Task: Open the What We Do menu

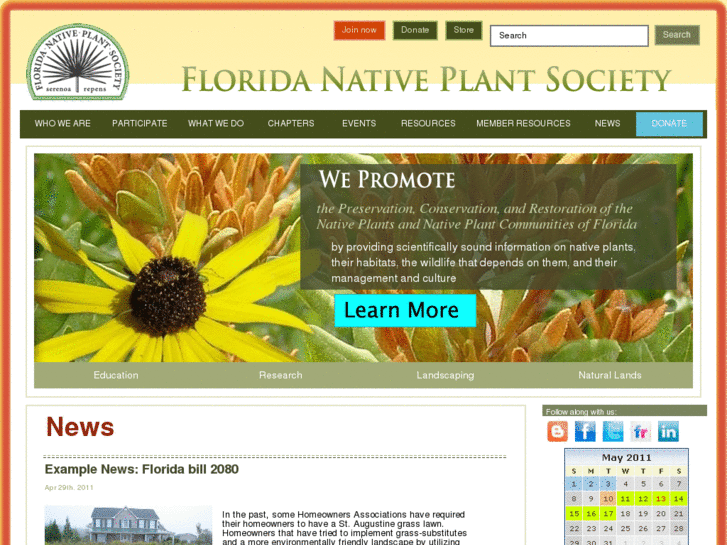Action: [x=216, y=124]
